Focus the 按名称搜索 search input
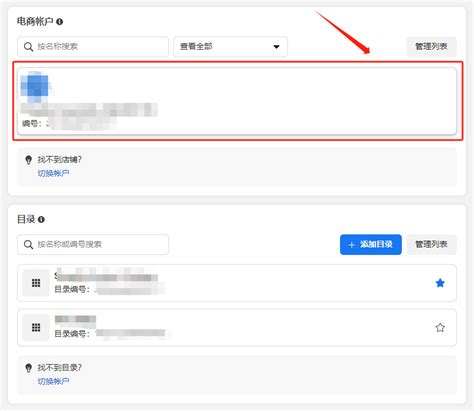This screenshot has width=474, height=411. [93, 47]
